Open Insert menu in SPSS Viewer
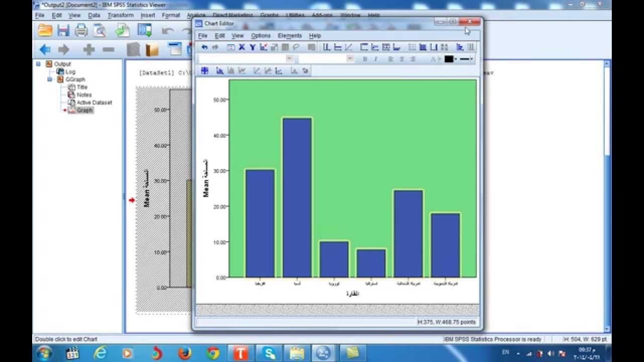Screen dimensions: 644x362 pos(148,16)
